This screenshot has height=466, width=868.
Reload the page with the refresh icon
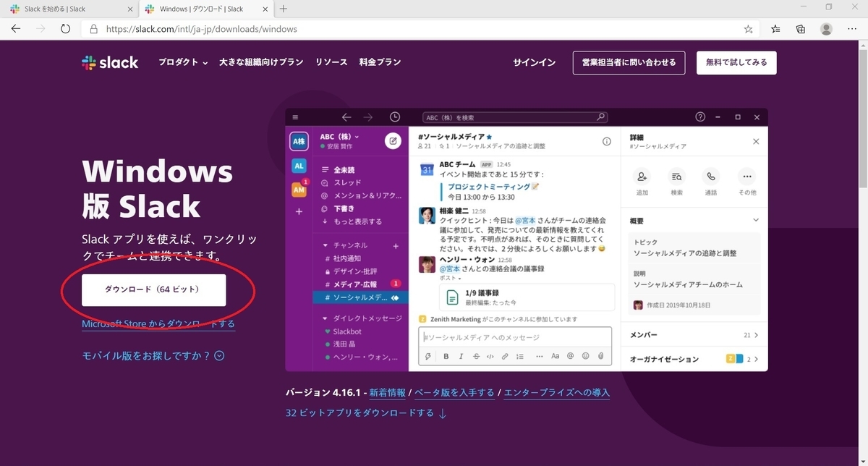coord(65,29)
